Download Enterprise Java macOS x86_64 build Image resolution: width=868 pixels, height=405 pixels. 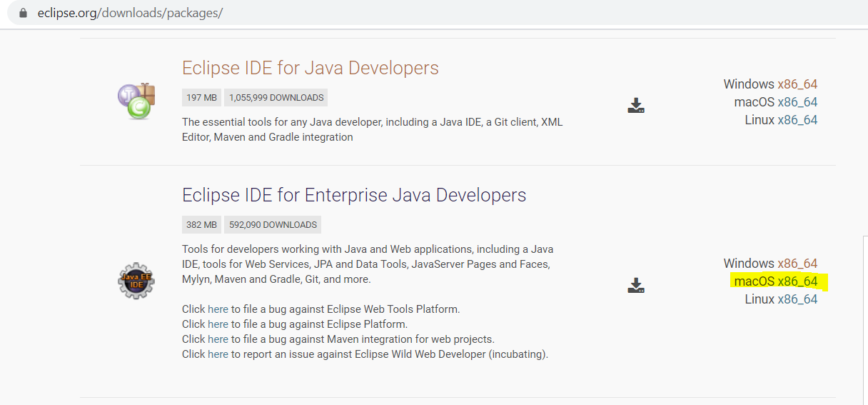[797, 281]
